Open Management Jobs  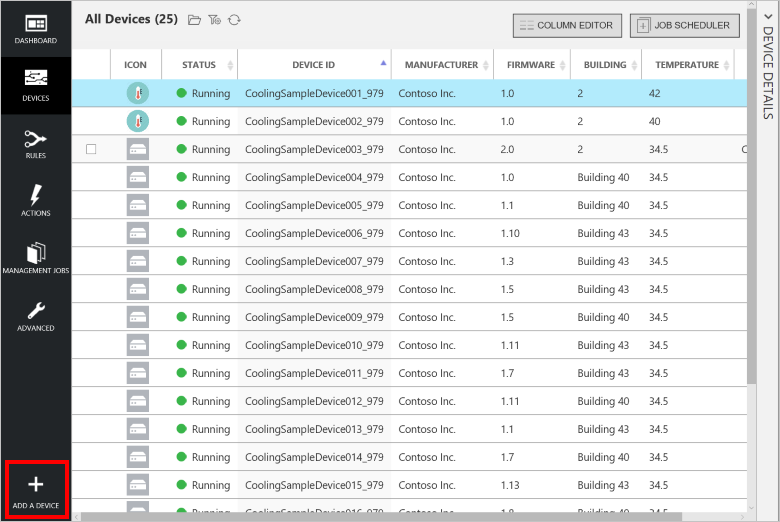tap(36, 258)
